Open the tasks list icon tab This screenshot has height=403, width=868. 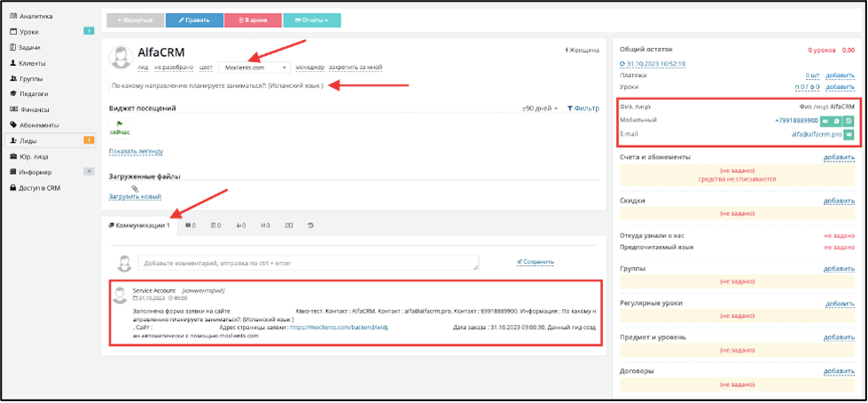click(x=216, y=225)
